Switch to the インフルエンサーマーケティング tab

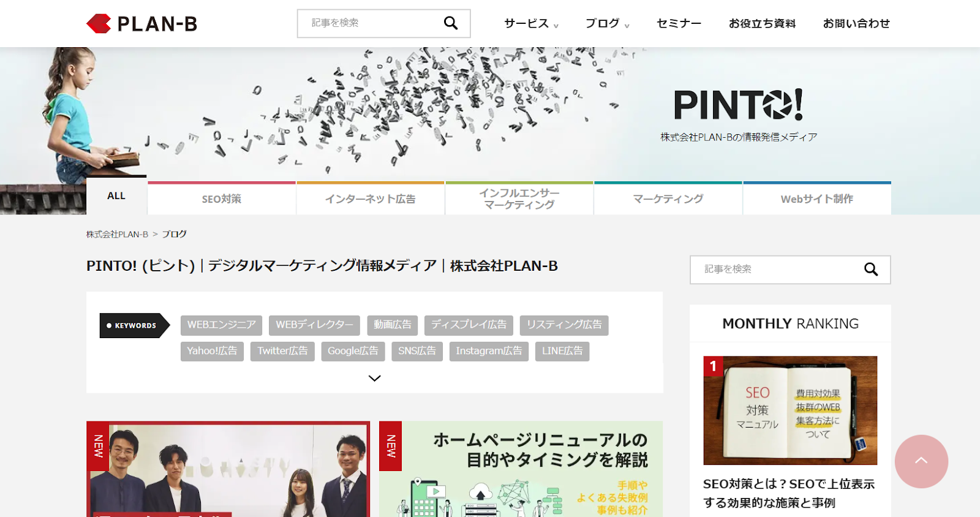519,198
